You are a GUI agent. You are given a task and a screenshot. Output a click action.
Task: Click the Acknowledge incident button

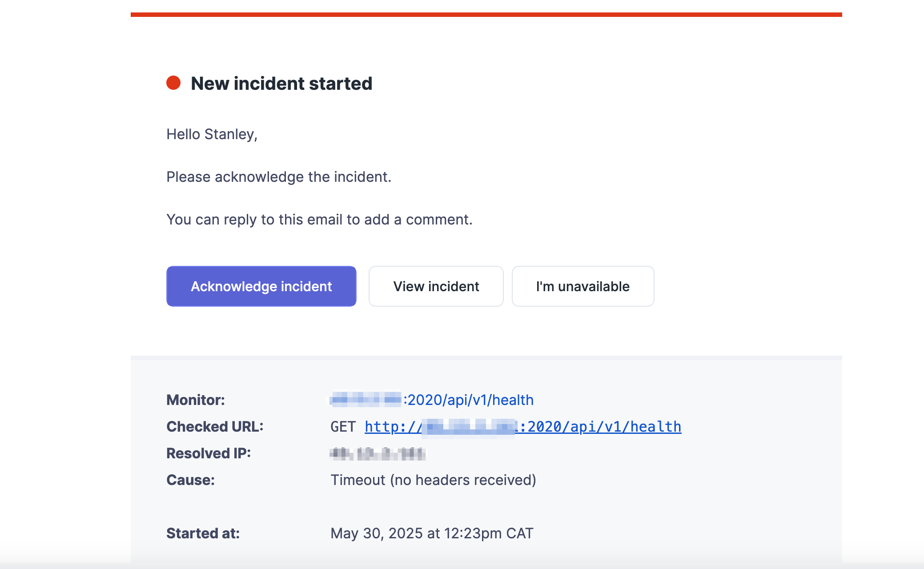[261, 286]
